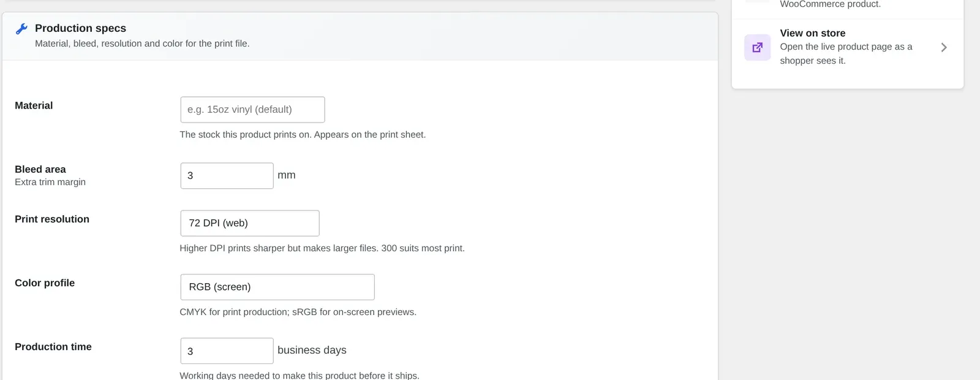This screenshot has height=380, width=980.
Task: Click the Production specs heading
Action: point(80,28)
